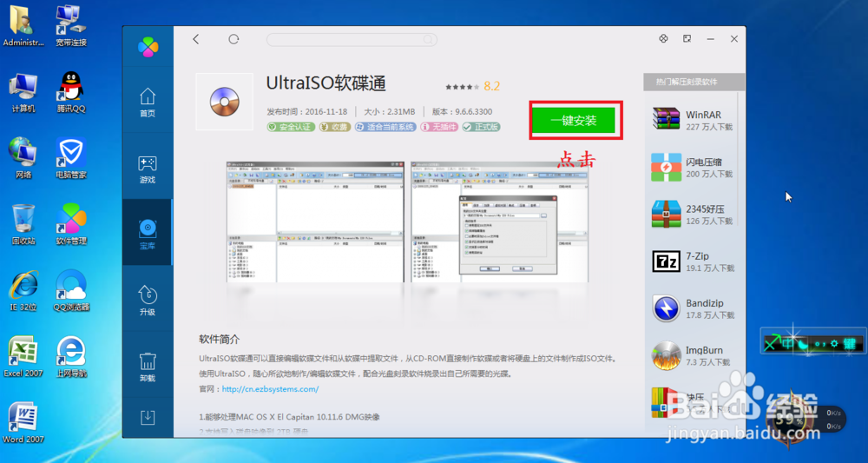Go back with the left arrow

click(x=196, y=39)
